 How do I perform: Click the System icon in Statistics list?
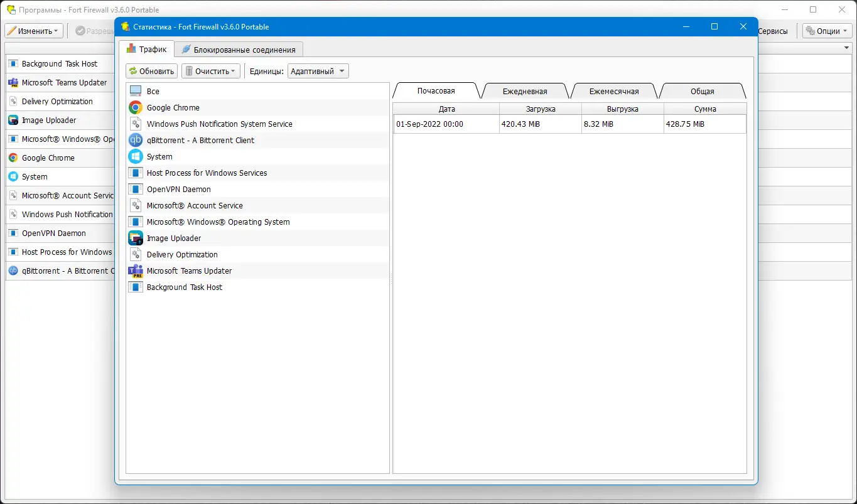pyautogui.click(x=136, y=156)
